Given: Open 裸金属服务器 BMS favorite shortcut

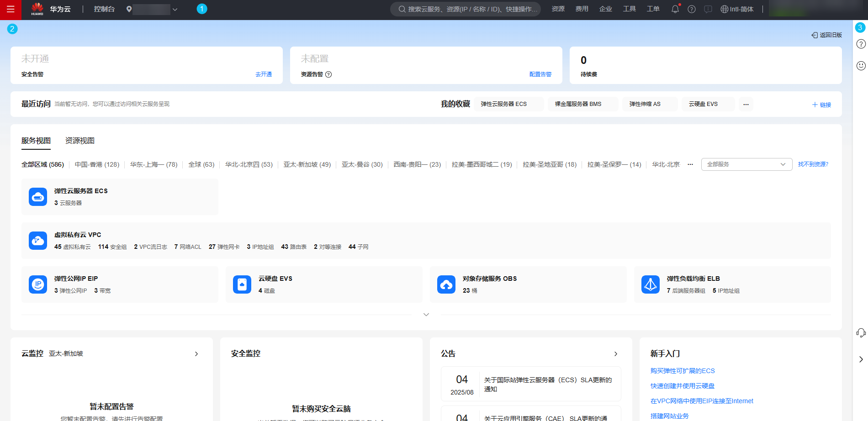Looking at the screenshot, I should (582, 104).
